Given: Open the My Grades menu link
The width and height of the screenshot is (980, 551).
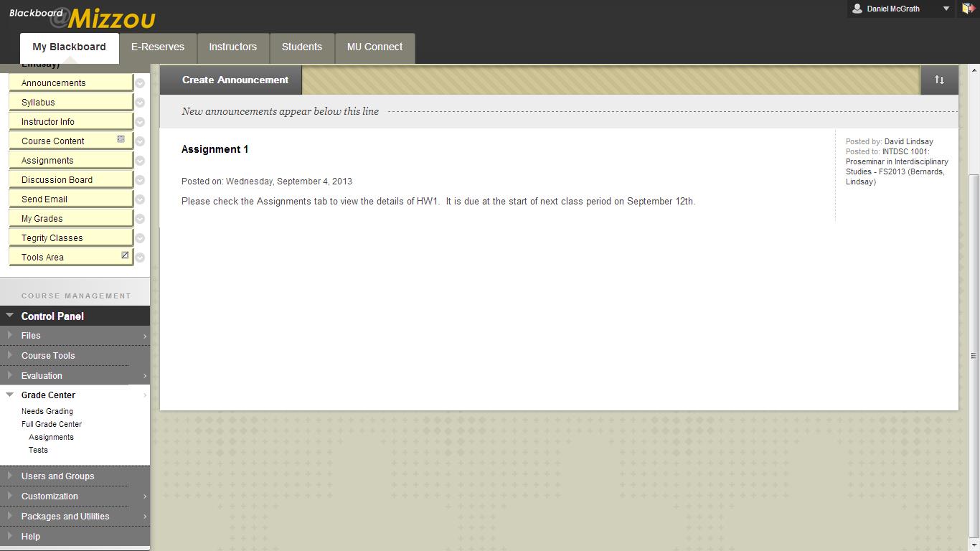Looking at the screenshot, I should point(42,219).
